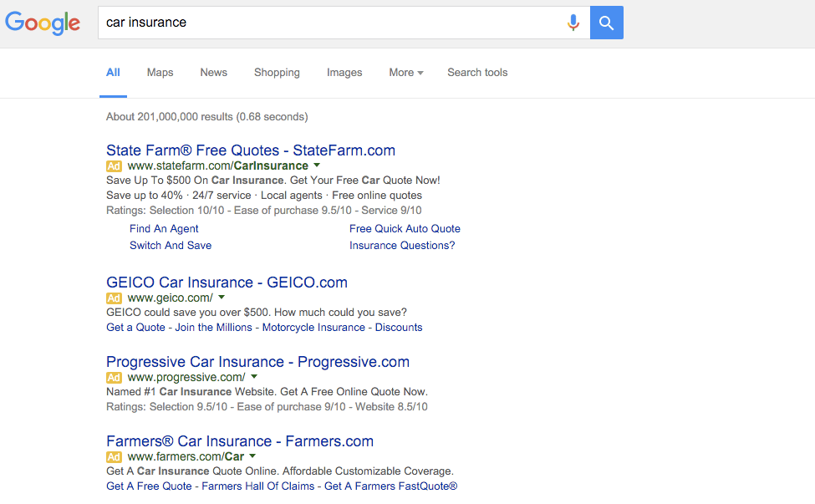Select the All results tab
This screenshot has height=504, width=815.
[114, 73]
